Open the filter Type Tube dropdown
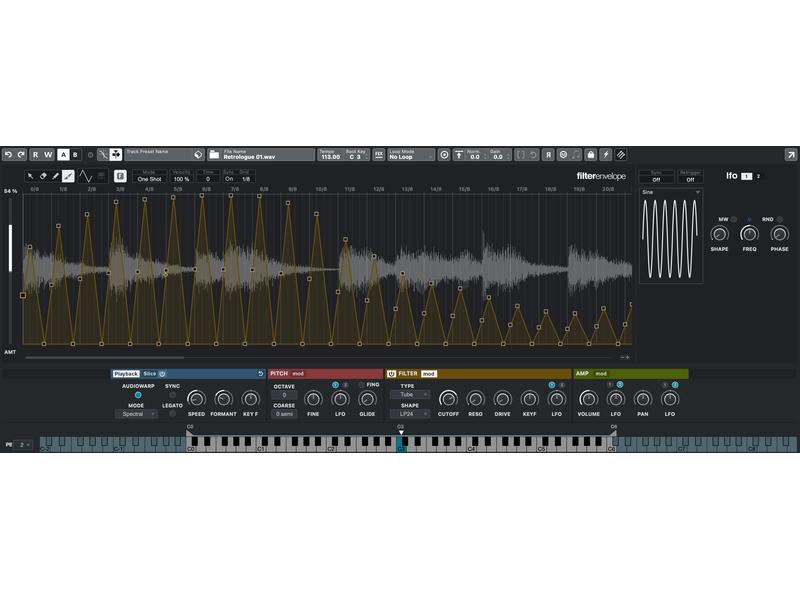 [x=409, y=394]
